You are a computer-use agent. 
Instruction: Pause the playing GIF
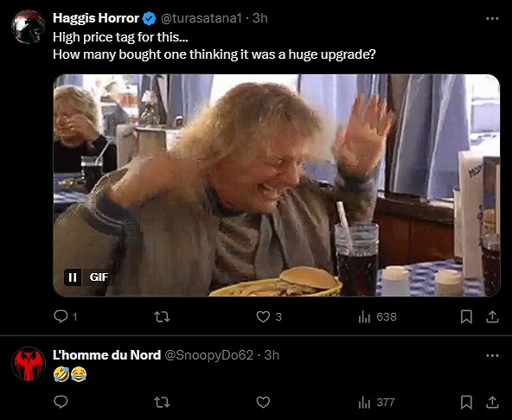coord(73,277)
